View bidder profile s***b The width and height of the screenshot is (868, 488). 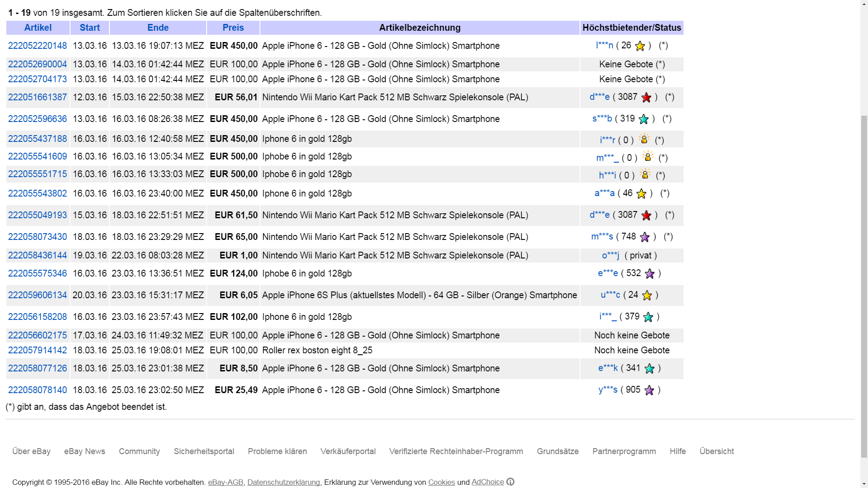pos(602,118)
